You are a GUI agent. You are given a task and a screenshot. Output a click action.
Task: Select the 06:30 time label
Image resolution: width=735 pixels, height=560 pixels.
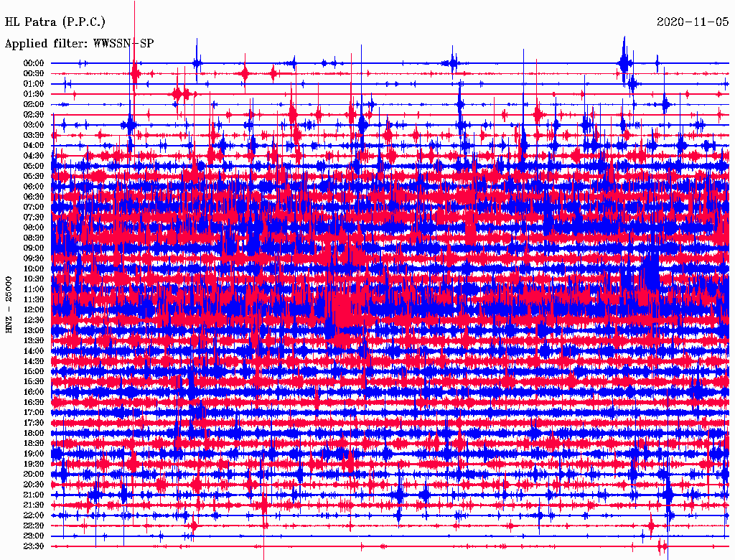tap(34, 197)
